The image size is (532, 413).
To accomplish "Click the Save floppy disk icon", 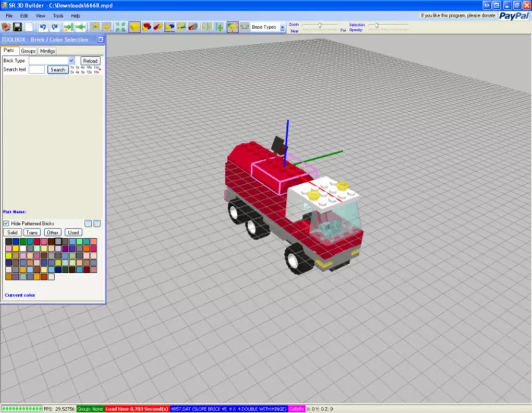I will (18, 27).
